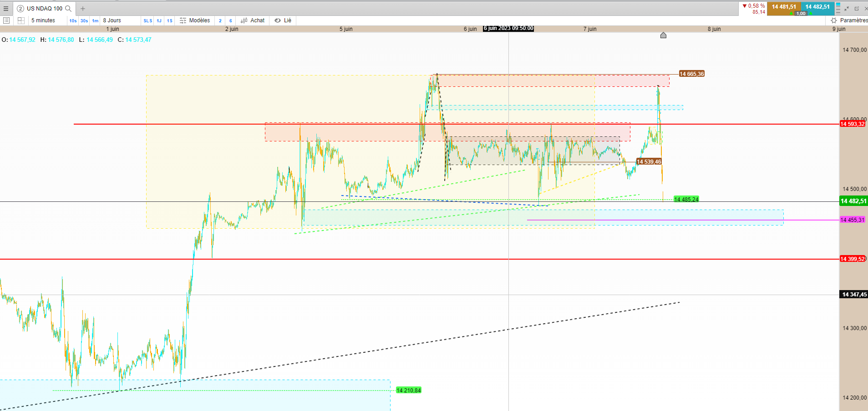Open the Modèles templates dropdown

(199, 20)
